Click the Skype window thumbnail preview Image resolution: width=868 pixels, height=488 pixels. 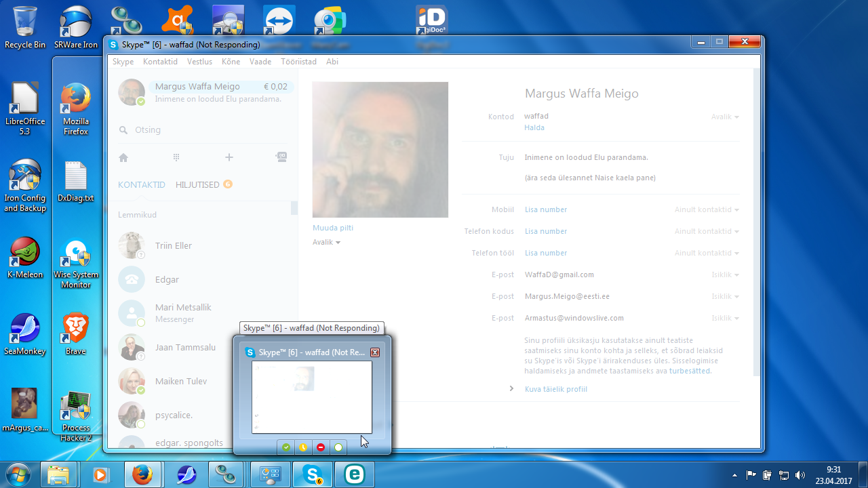312,397
